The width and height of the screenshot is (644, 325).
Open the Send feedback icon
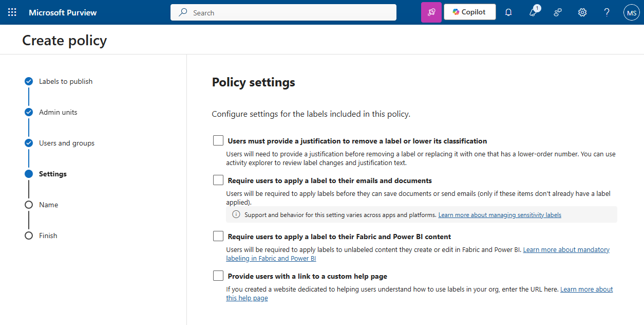point(557,12)
